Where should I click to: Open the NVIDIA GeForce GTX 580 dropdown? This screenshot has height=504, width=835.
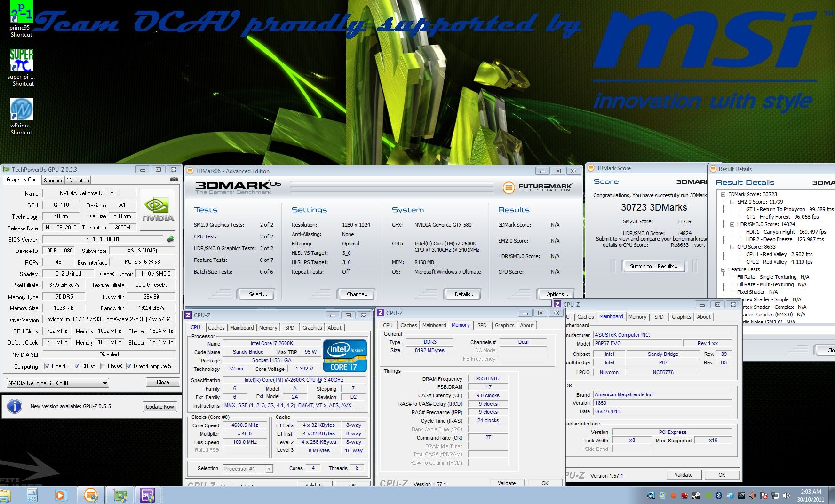pyautogui.click(x=58, y=383)
